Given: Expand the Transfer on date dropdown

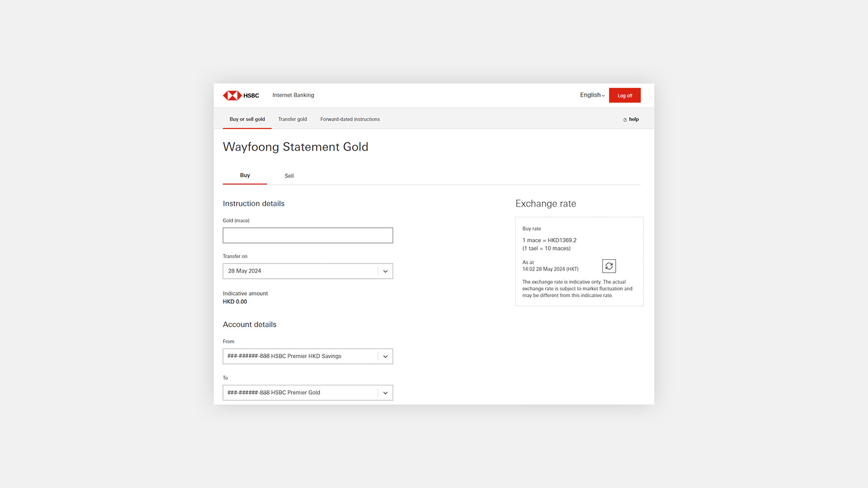Looking at the screenshot, I should click(308, 271).
